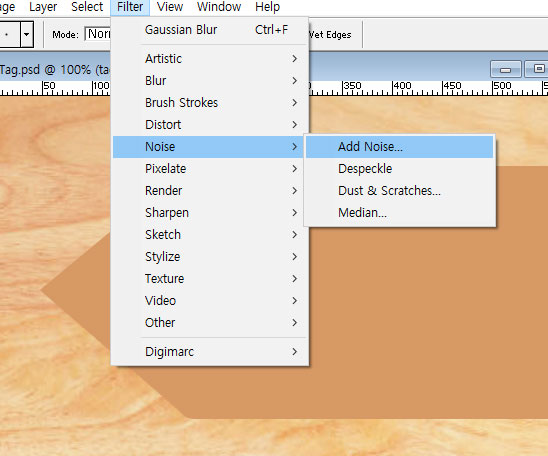Expand the Texture filter submenu
This screenshot has width=548, height=456.
point(210,279)
